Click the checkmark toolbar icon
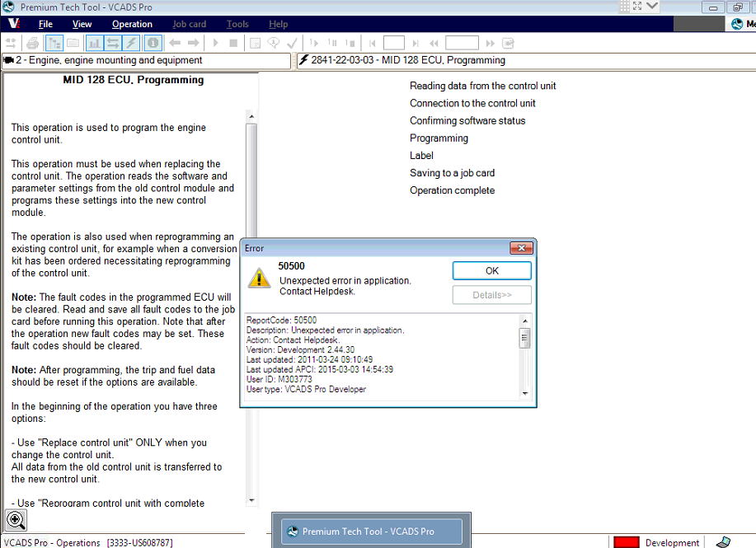Screen dimensions: 756x548 click(x=292, y=44)
